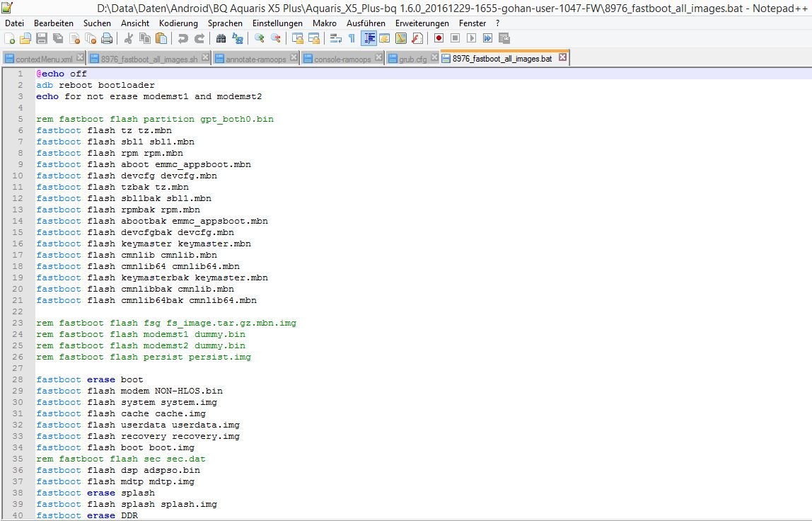This screenshot has height=521, width=812.
Task: Toggle the indent guide icon
Action: 369,38
